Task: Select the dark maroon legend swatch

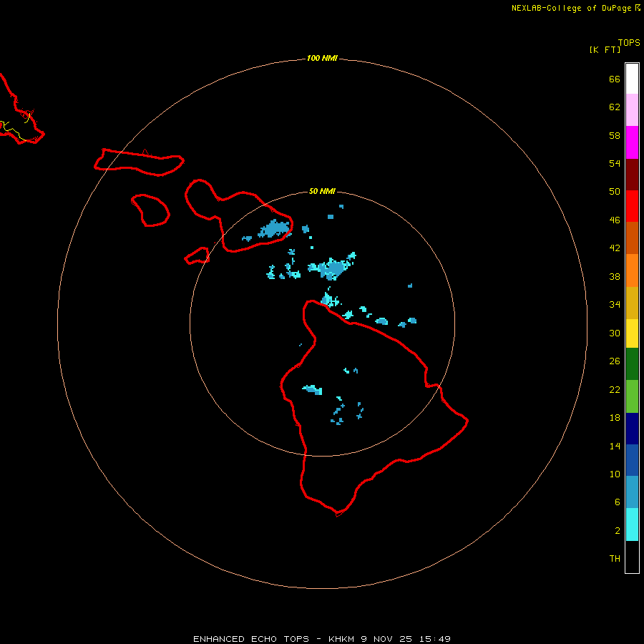Action: 632,175
